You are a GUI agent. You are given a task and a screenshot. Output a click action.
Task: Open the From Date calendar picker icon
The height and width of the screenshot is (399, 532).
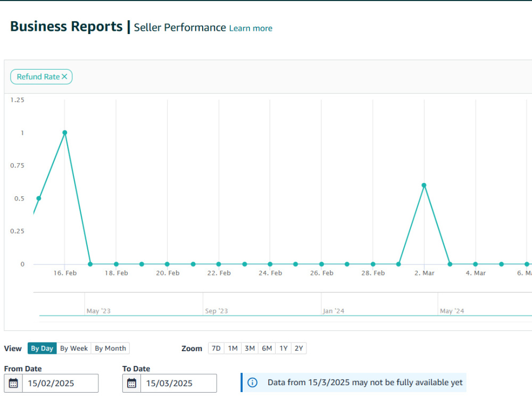(x=13, y=384)
